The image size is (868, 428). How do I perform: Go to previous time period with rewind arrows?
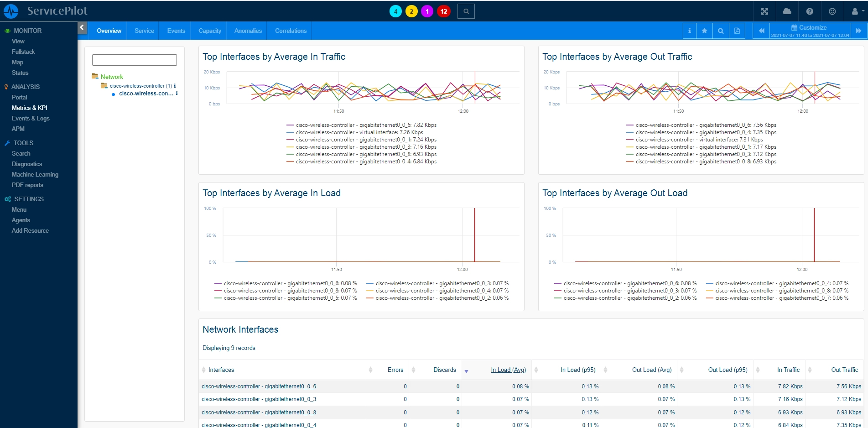pyautogui.click(x=761, y=31)
